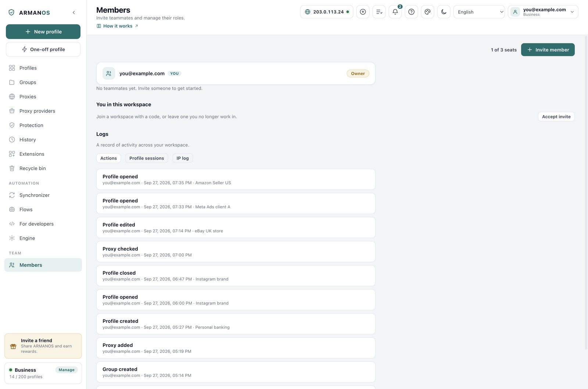Click the globe IP indicator 203.0.113.24
The height and width of the screenshot is (389, 588).
(327, 12)
